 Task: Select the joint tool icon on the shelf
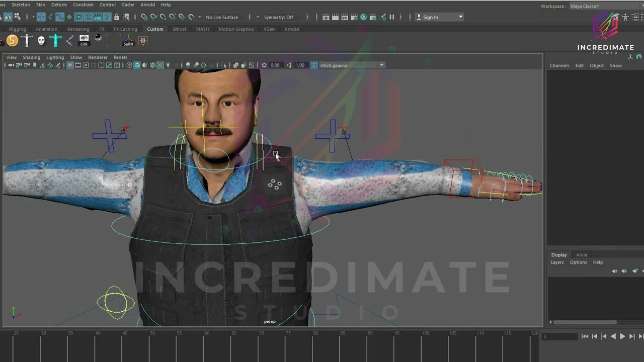[x=70, y=40]
